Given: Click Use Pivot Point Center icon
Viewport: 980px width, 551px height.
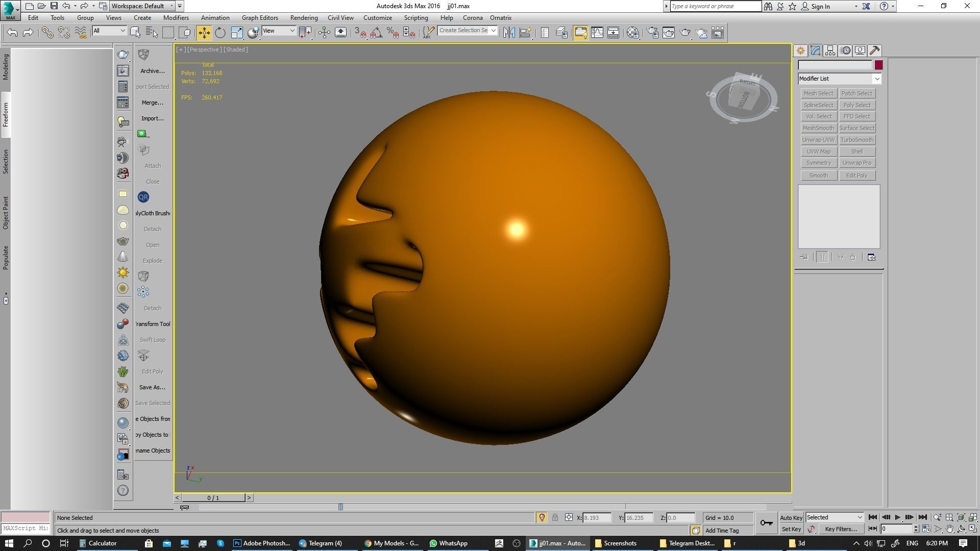Looking at the screenshot, I should pyautogui.click(x=305, y=33).
